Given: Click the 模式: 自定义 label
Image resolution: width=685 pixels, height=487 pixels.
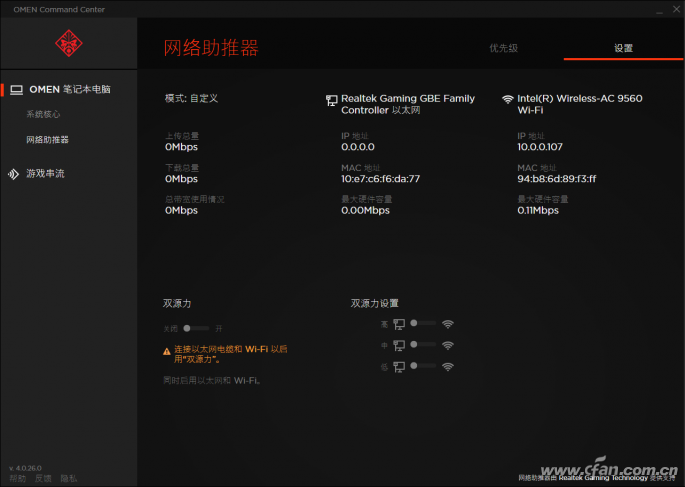Looking at the screenshot, I should click(x=191, y=98).
